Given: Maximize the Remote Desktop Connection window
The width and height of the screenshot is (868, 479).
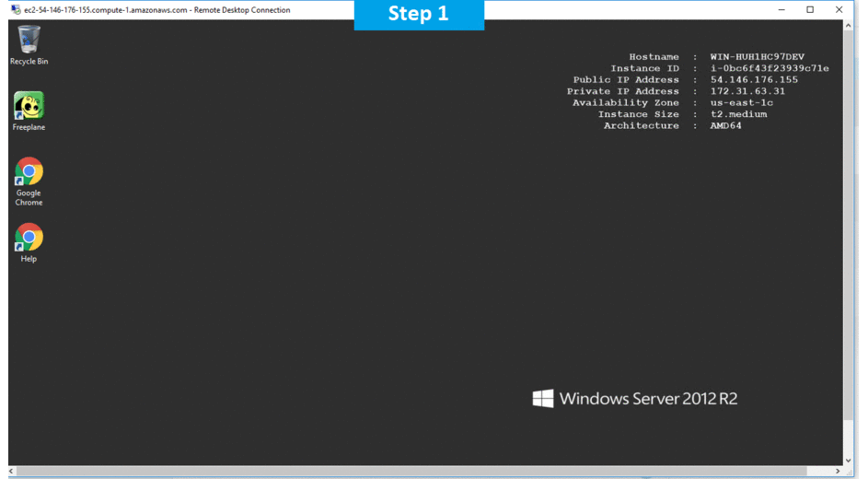Looking at the screenshot, I should pyautogui.click(x=810, y=10).
